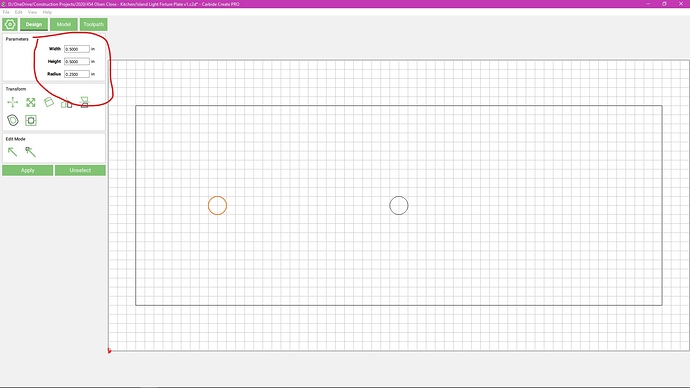This screenshot has width=690, height=388.
Task: Select the Mirror/Flip transform tool
Action: click(84, 102)
